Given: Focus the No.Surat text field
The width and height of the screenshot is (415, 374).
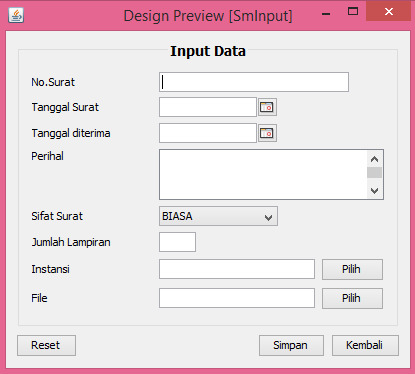Looking at the screenshot, I should coord(254,82).
